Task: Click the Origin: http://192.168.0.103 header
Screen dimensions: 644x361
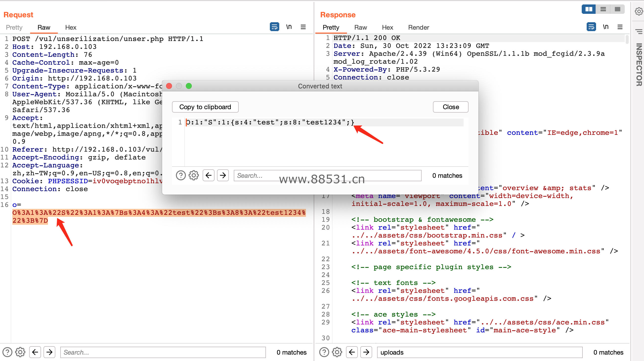Action: 74,78
